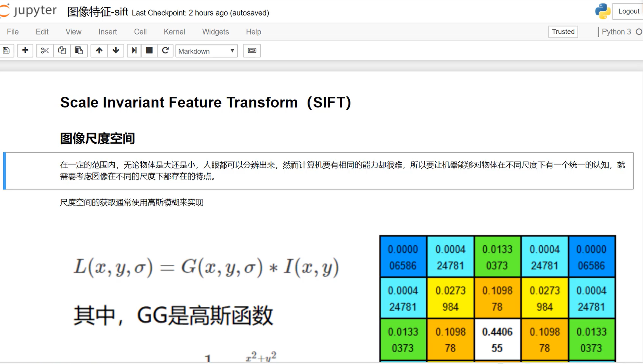This screenshot has width=643, height=364.
Task: Click the 其中，GG是高斯函数 text
Action: tap(173, 316)
